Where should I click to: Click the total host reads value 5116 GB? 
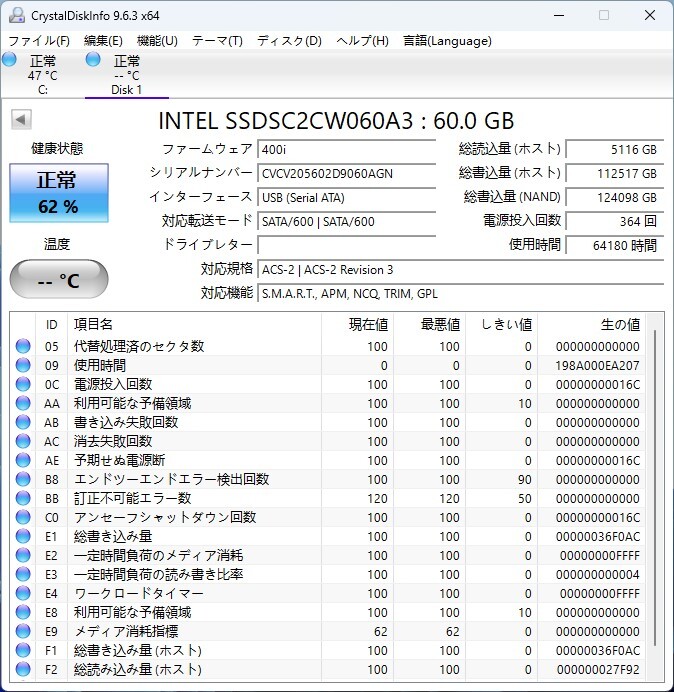pyautogui.click(x=615, y=149)
